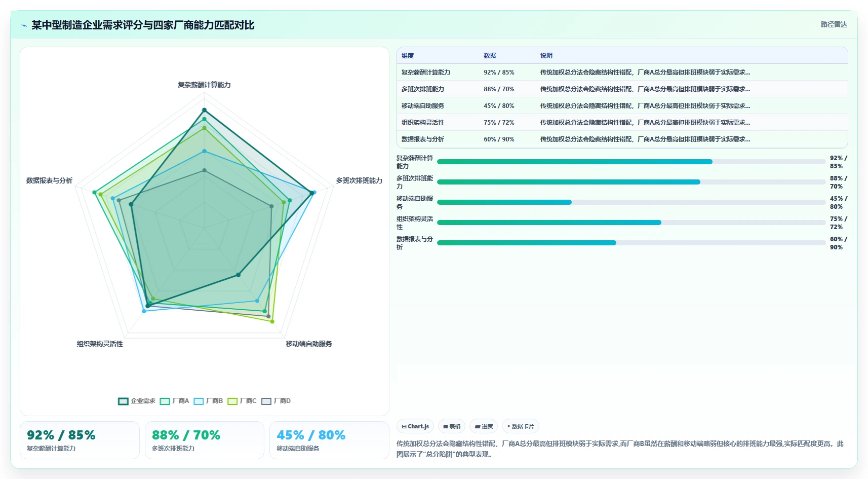Select the 多班次排班能力 table row
The image size is (868, 479).
click(622, 89)
